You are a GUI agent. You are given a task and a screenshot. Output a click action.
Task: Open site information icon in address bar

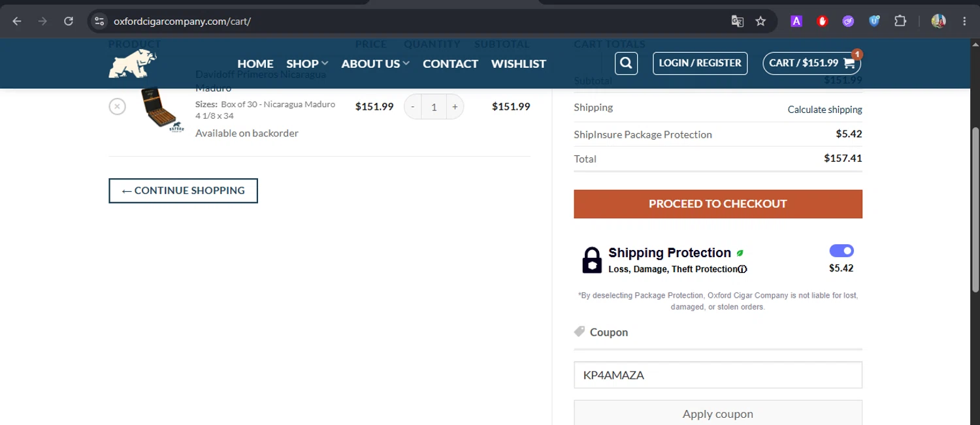click(99, 21)
